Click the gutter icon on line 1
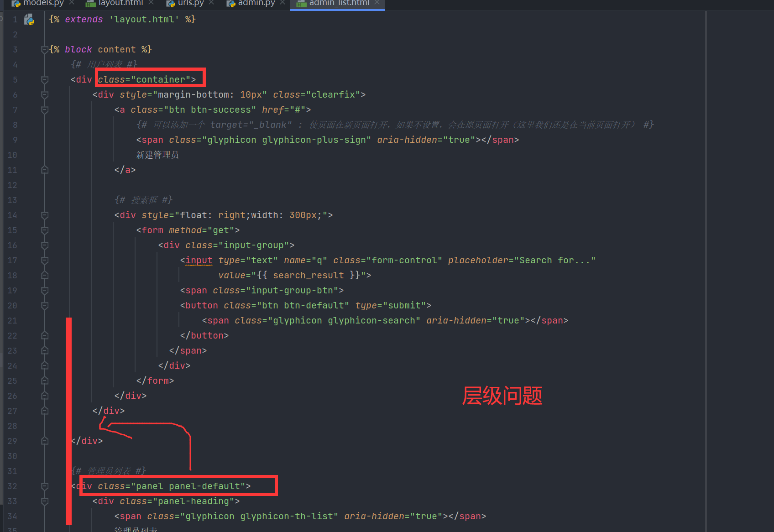Image resolution: width=774 pixels, height=532 pixels. pyautogui.click(x=29, y=20)
